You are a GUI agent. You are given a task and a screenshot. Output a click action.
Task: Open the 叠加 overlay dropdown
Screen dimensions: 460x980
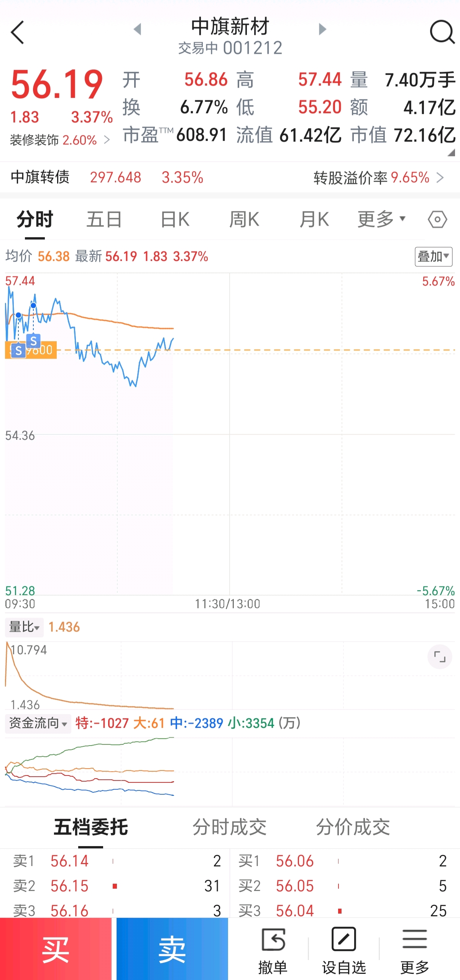434,256
